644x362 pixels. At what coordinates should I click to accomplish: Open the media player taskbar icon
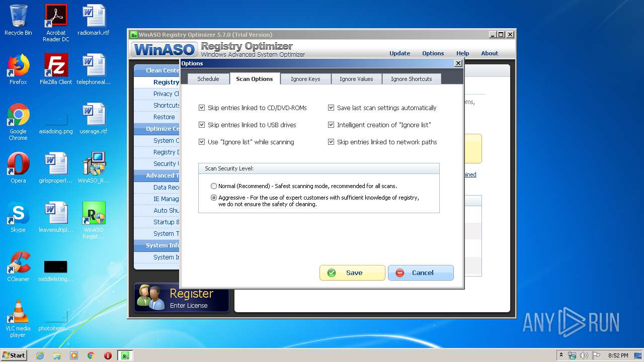pyautogui.click(x=74, y=355)
